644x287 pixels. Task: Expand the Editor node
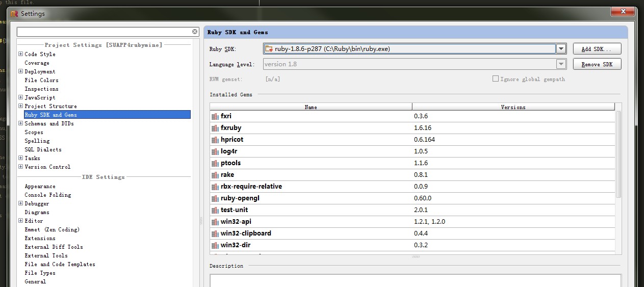coord(20,221)
